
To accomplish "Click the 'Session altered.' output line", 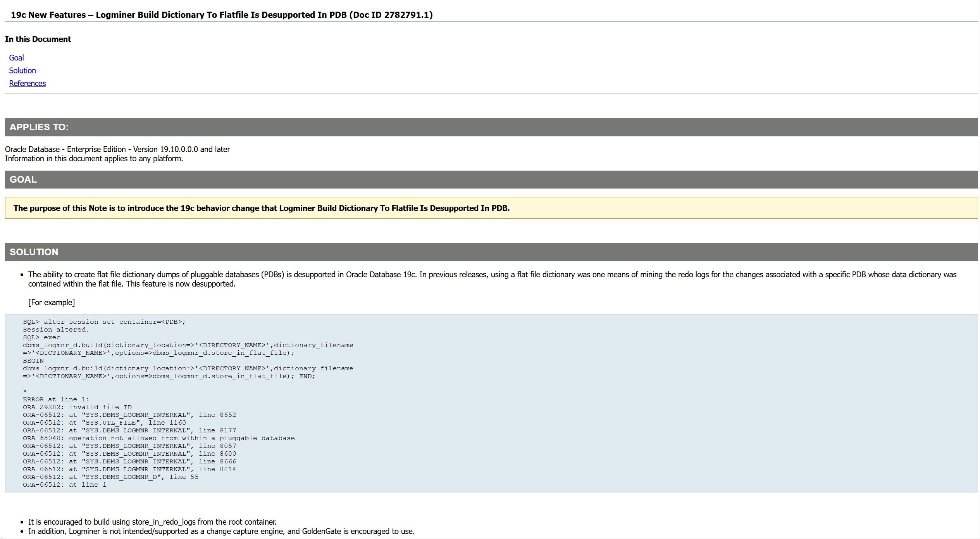I will coord(56,330).
